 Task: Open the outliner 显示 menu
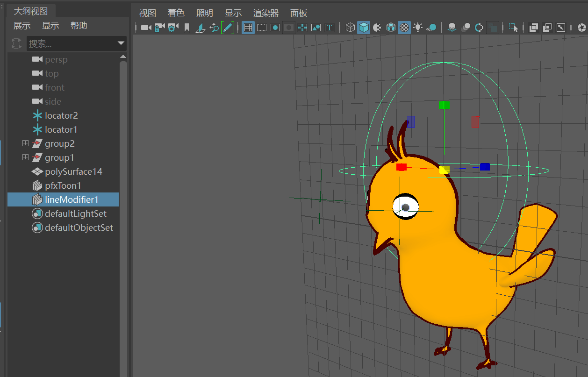point(50,26)
